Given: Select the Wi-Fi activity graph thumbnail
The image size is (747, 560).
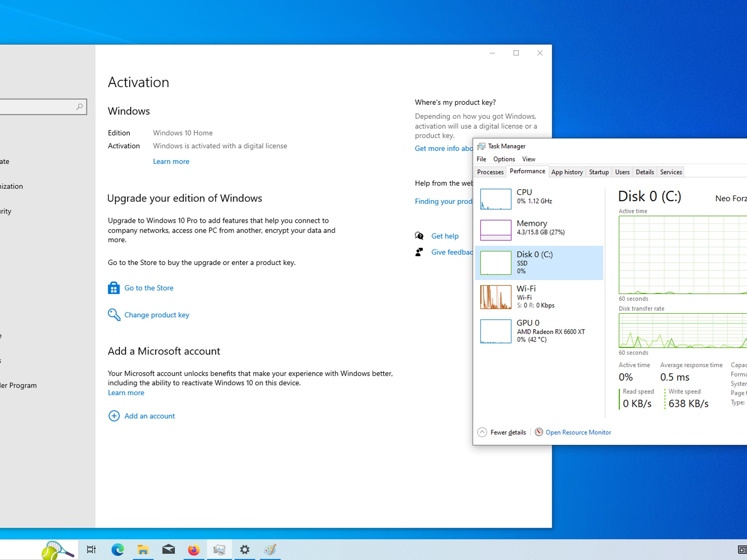Looking at the screenshot, I should [496, 297].
